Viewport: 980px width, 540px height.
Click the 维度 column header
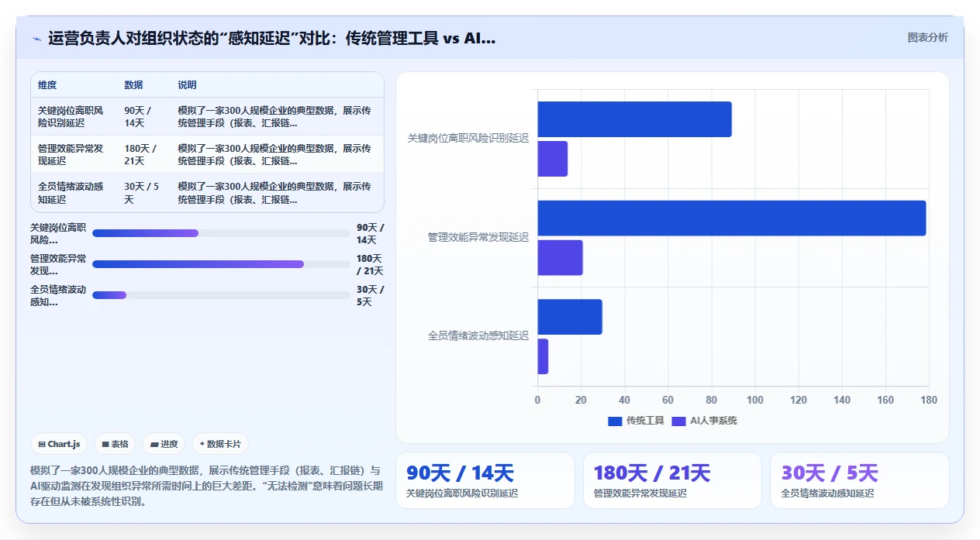(47, 85)
